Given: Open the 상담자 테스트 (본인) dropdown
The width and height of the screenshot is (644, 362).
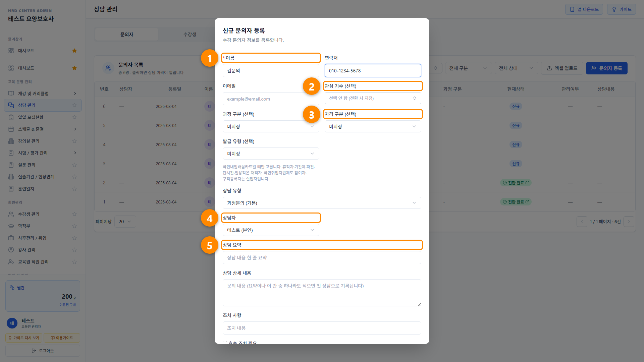Looking at the screenshot, I should tap(271, 230).
